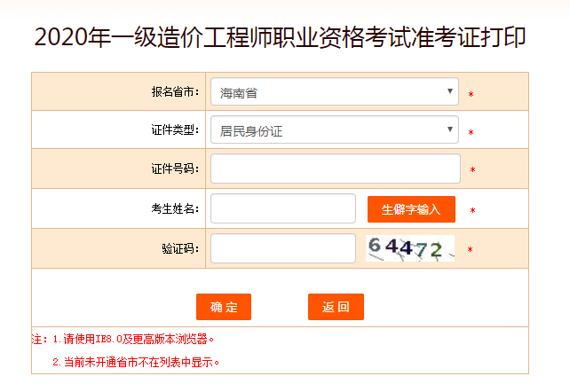Click the 考生姓名 field label

click(x=175, y=209)
